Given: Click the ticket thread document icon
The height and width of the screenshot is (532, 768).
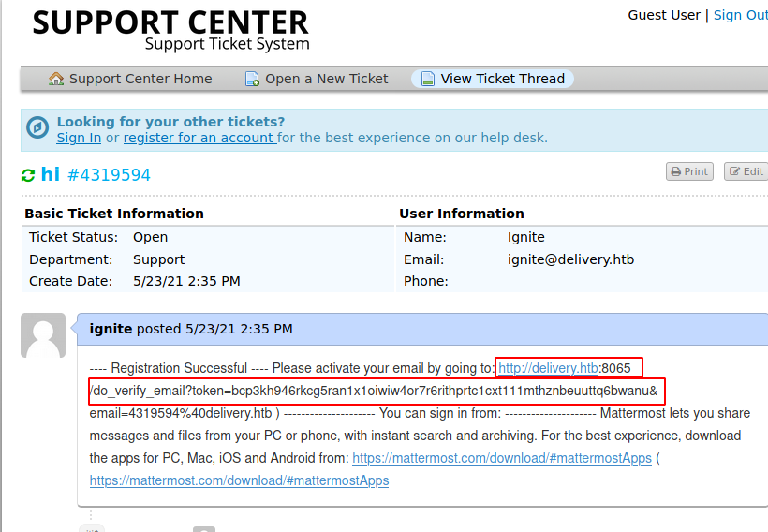Looking at the screenshot, I should [428, 79].
